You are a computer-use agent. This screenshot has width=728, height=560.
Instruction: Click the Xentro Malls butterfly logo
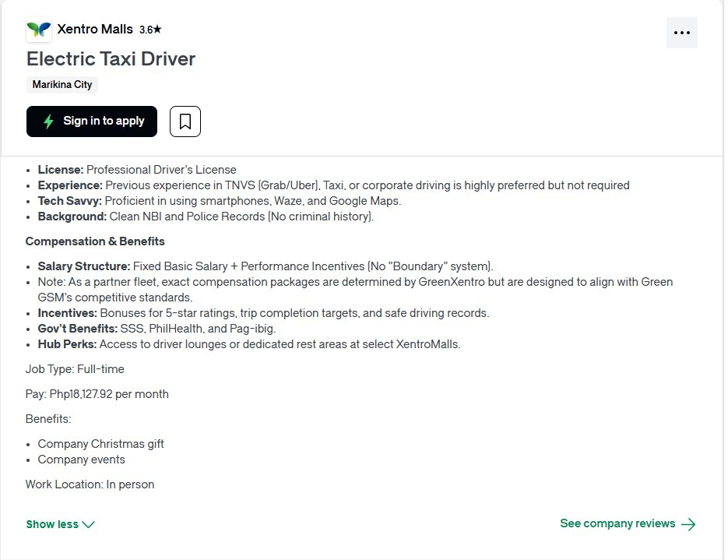38,30
